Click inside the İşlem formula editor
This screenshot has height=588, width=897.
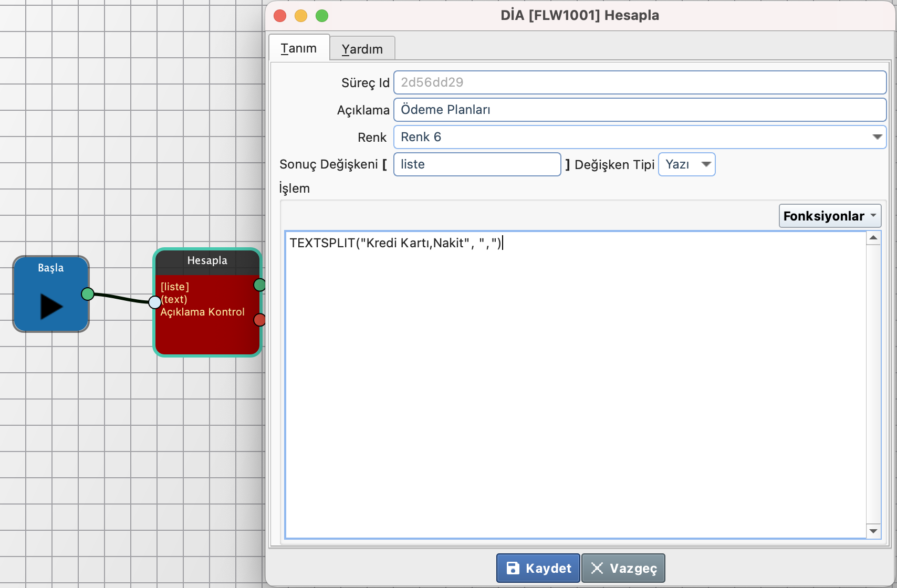(575, 383)
